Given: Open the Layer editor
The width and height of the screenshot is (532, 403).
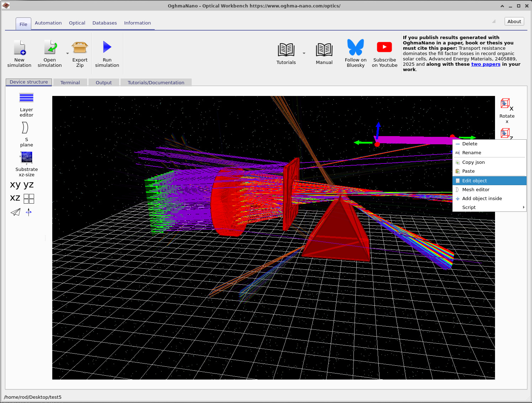Looking at the screenshot, I should (x=26, y=103).
